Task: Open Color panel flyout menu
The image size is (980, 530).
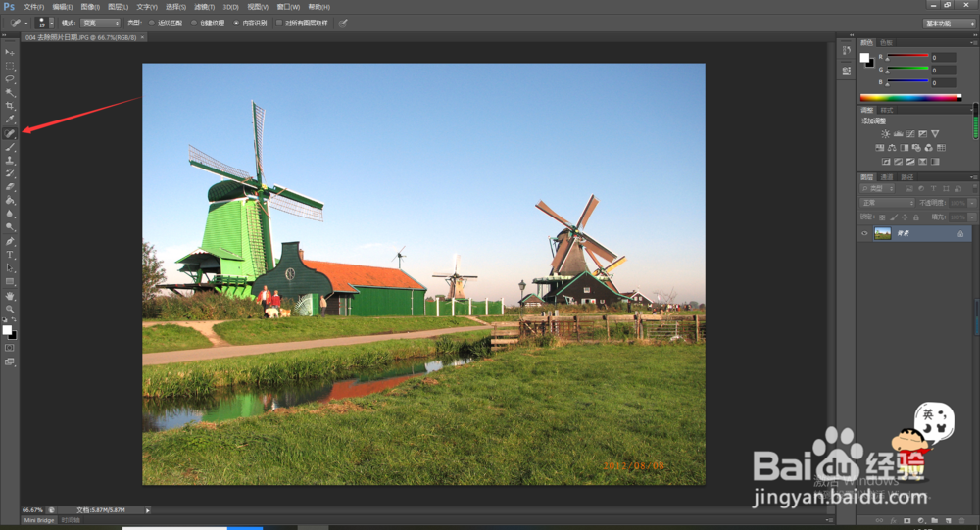Action: (x=972, y=42)
